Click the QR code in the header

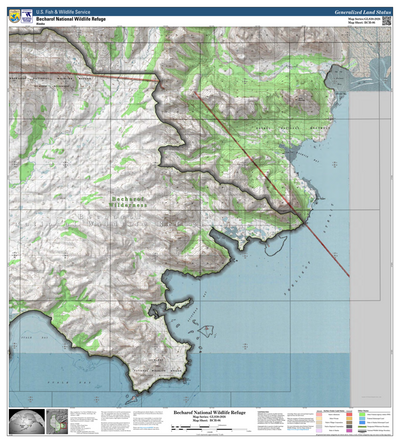tap(386, 21)
